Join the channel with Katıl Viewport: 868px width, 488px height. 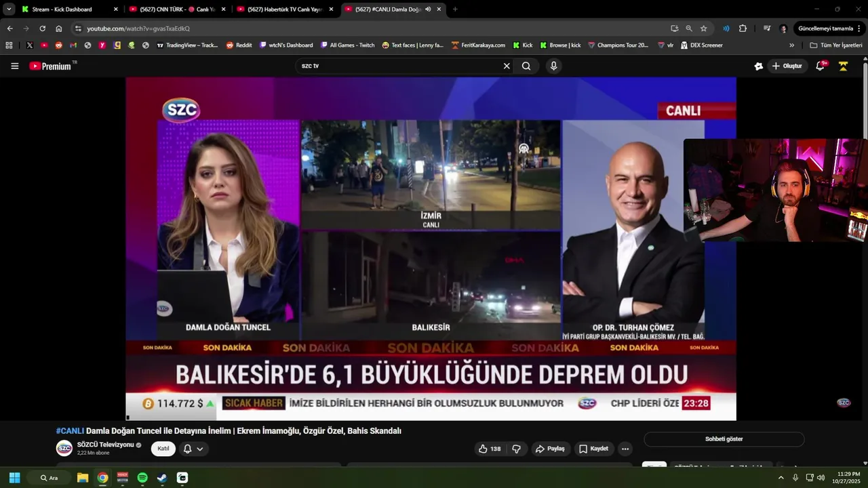163,449
